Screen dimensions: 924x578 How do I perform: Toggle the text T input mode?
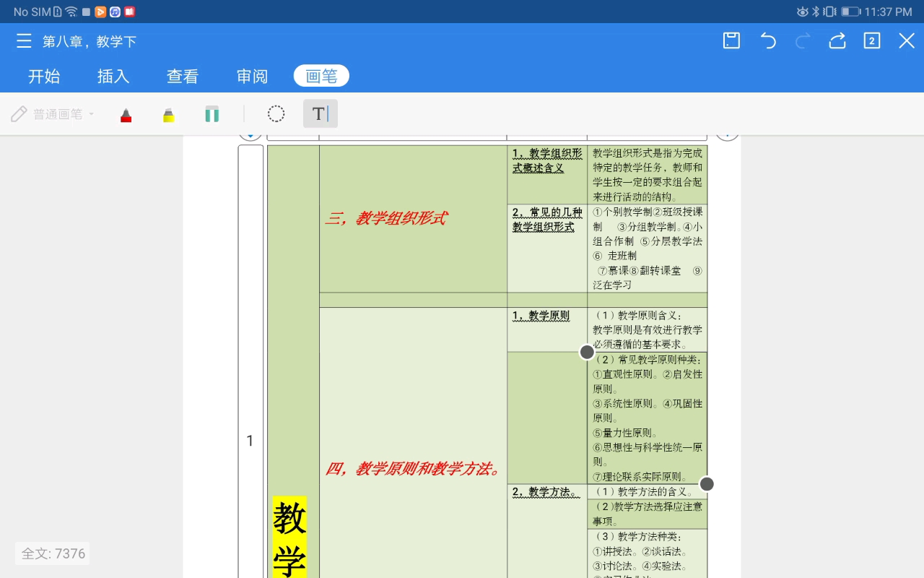(x=321, y=113)
